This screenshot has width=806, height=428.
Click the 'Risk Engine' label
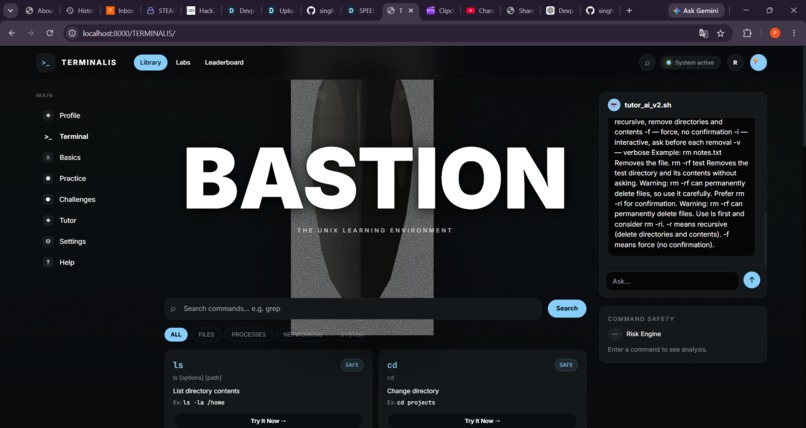tap(644, 334)
